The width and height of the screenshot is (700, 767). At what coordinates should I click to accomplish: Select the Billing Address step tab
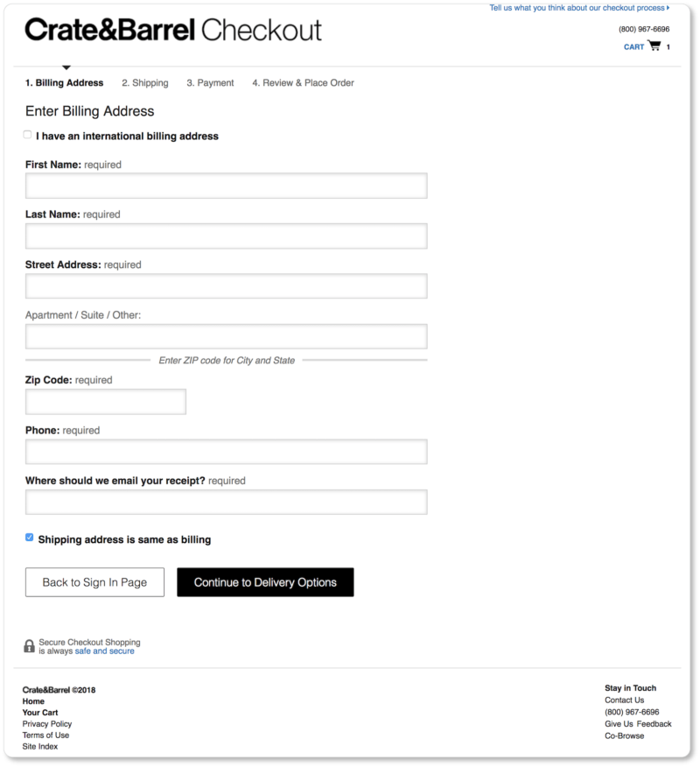pyautogui.click(x=64, y=83)
